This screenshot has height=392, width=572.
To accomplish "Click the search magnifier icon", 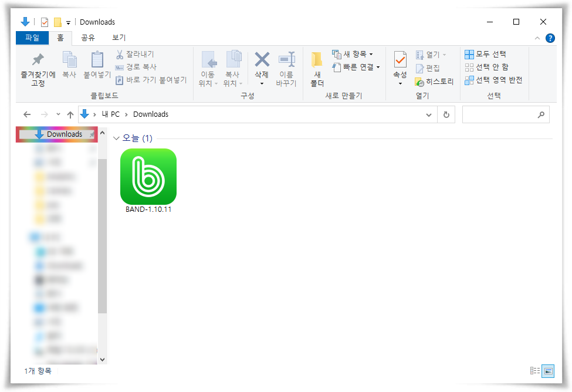I will (x=541, y=114).
